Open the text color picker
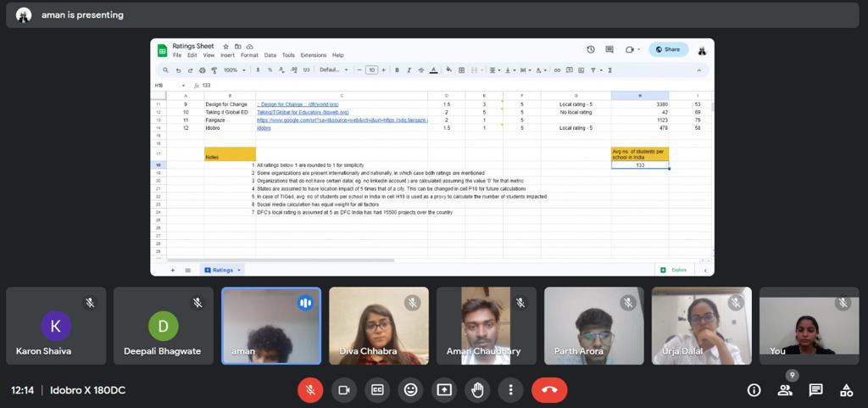The image size is (868, 408). (433, 70)
